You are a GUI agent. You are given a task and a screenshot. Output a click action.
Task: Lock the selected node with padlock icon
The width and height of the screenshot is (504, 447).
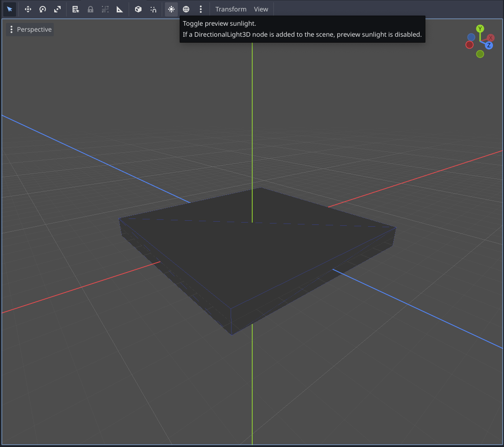91,9
